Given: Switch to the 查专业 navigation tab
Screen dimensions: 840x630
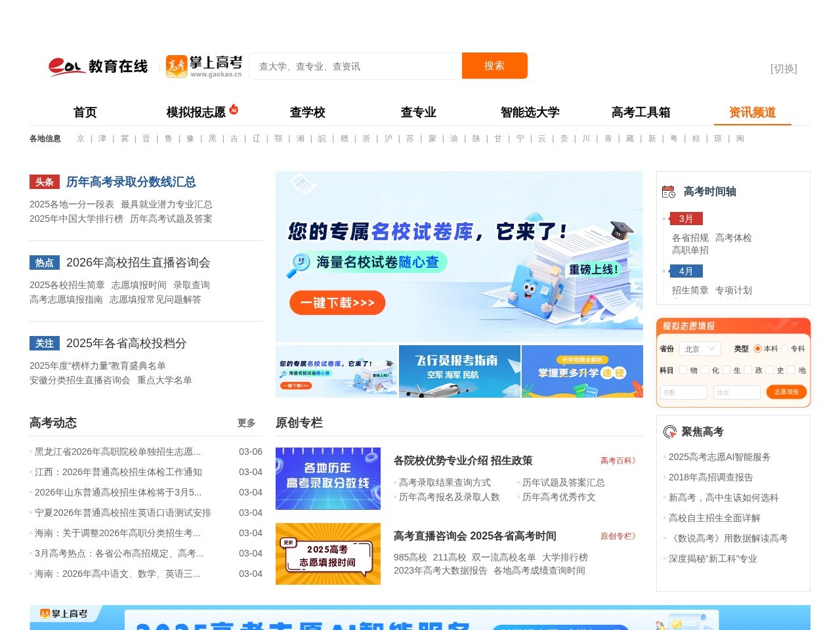Looking at the screenshot, I should [x=418, y=112].
